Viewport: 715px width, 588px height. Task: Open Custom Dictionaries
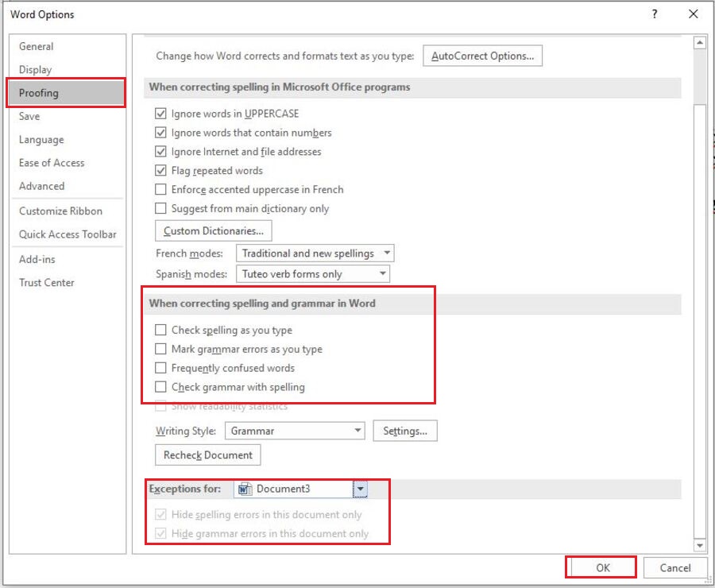point(214,230)
